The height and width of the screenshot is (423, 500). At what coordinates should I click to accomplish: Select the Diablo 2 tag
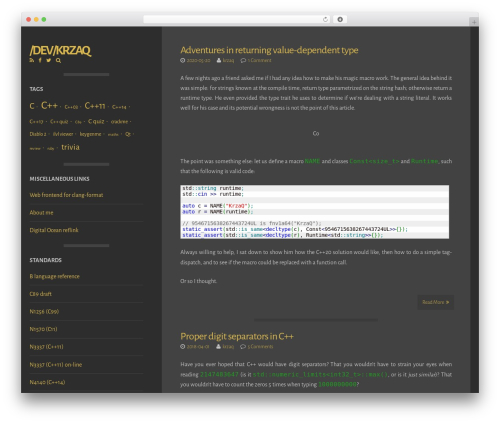click(38, 134)
